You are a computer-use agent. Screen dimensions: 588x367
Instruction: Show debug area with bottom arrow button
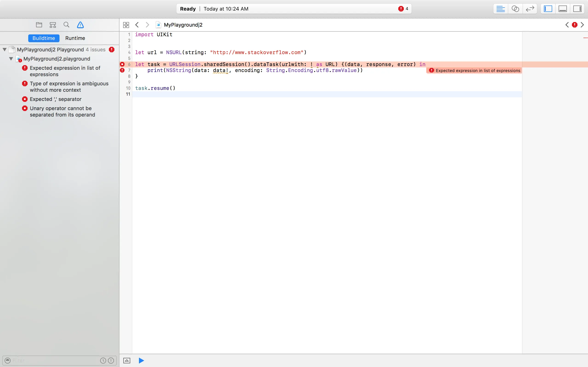(x=127, y=360)
